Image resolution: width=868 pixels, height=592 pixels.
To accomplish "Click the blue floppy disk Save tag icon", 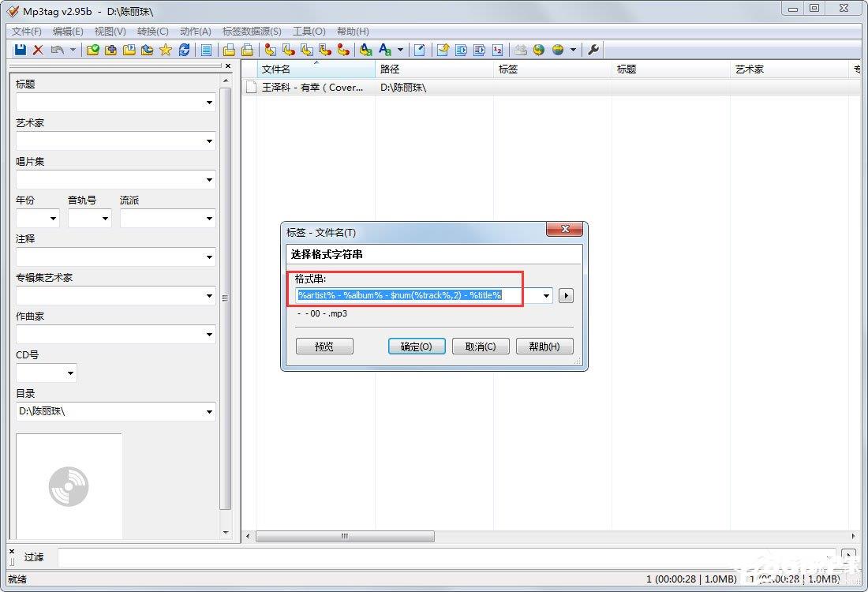I will pos(21,50).
